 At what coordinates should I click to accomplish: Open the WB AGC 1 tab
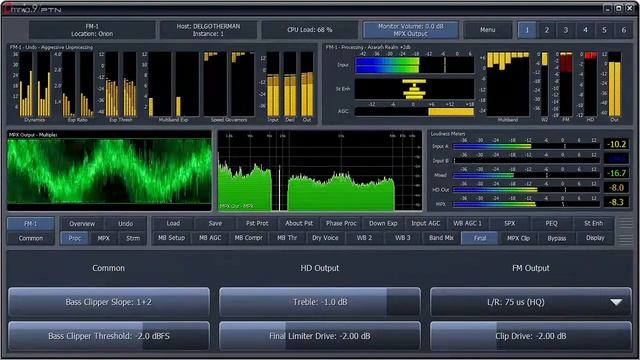[x=468, y=223]
